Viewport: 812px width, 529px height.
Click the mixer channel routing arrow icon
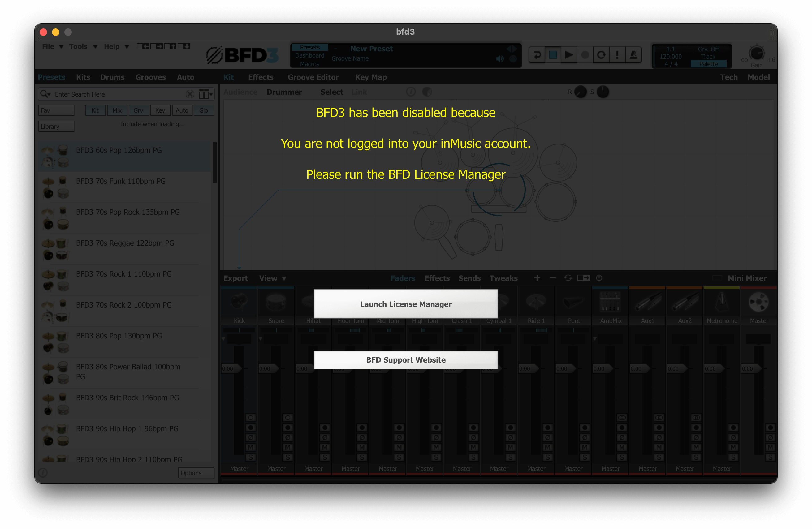pyautogui.click(x=583, y=278)
